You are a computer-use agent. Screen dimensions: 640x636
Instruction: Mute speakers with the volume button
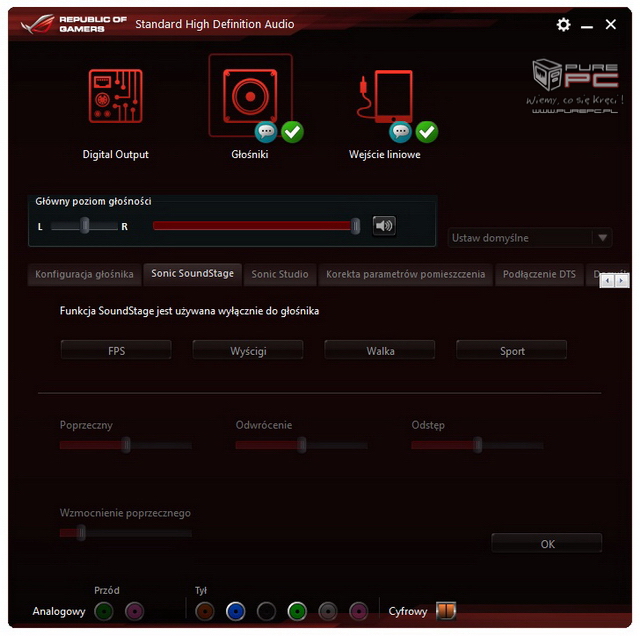tap(384, 226)
